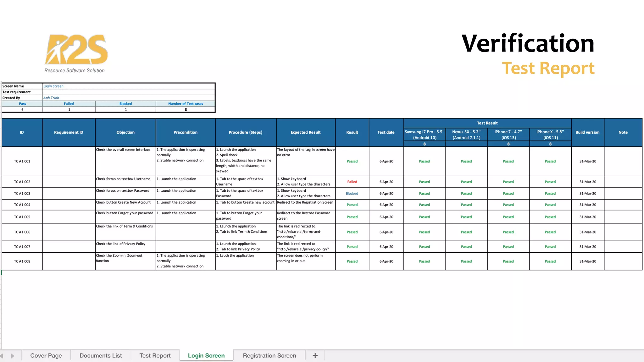This screenshot has width=644, height=362.
Task: Select the TC A1 008 ID cell
Action: coord(22,261)
